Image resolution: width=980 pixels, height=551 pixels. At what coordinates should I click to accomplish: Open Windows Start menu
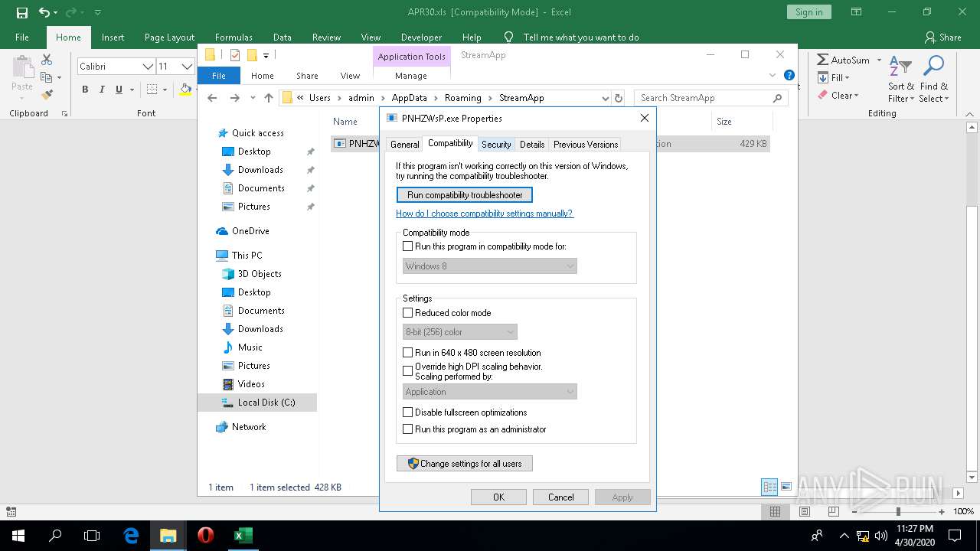point(18,536)
